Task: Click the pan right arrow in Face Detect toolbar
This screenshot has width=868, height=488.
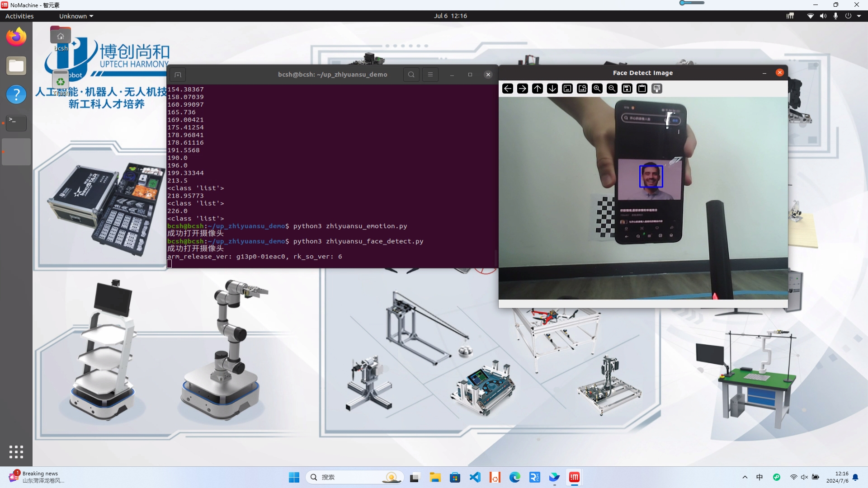Action: click(x=522, y=89)
